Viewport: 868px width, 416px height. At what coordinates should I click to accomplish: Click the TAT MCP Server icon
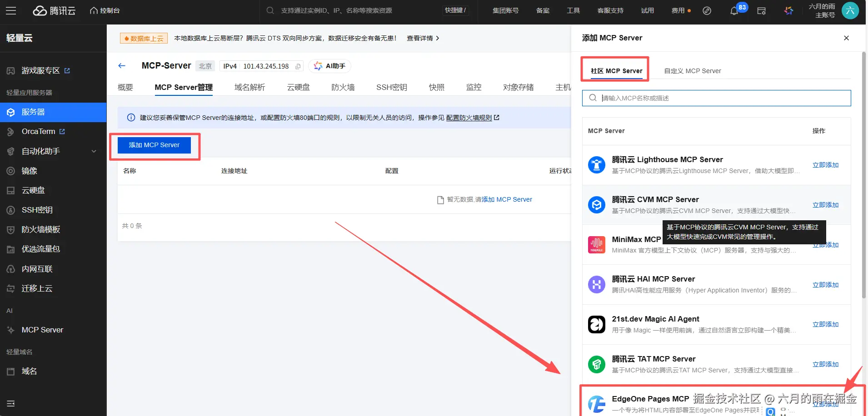(596, 364)
